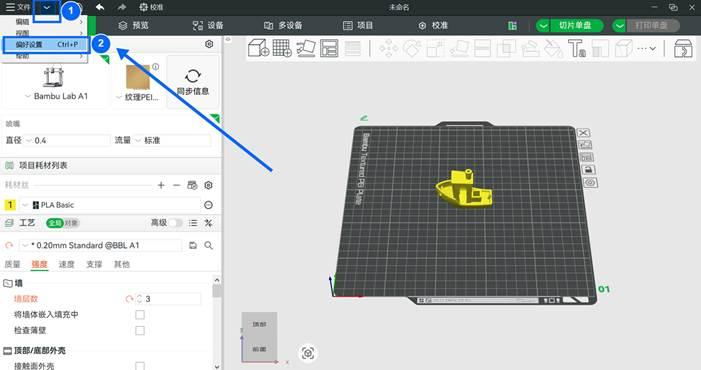This screenshot has width=701, height=370.
Task: Open the file menu dropdown arrow
Action: [x=46, y=8]
